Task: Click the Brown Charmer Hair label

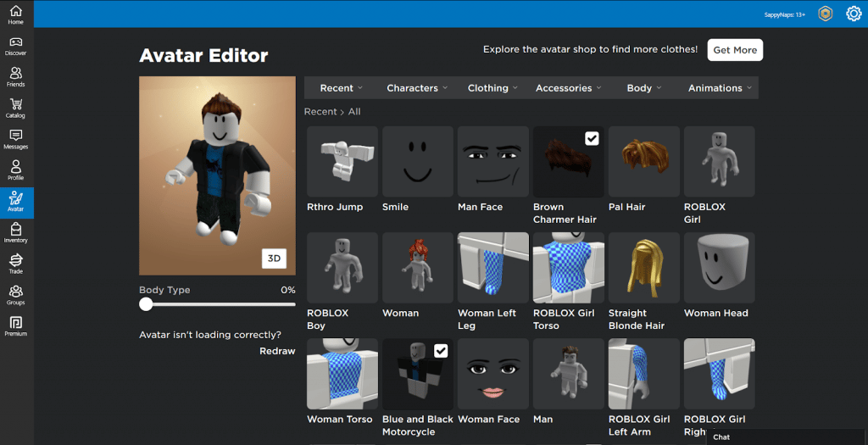Action: pyautogui.click(x=565, y=213)
